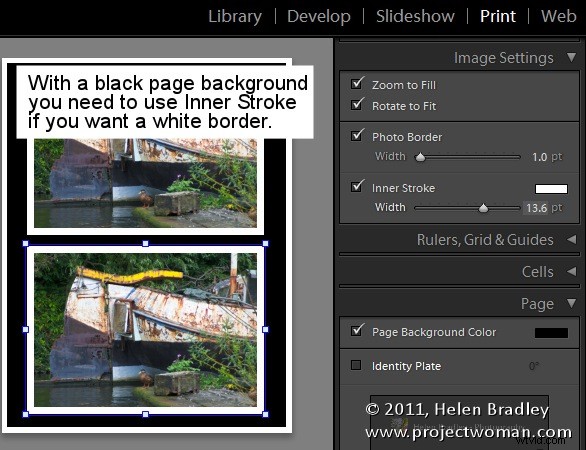Uncheck Rotate to Fit
This screenshot has width=586, height=450.
[357, 105]
